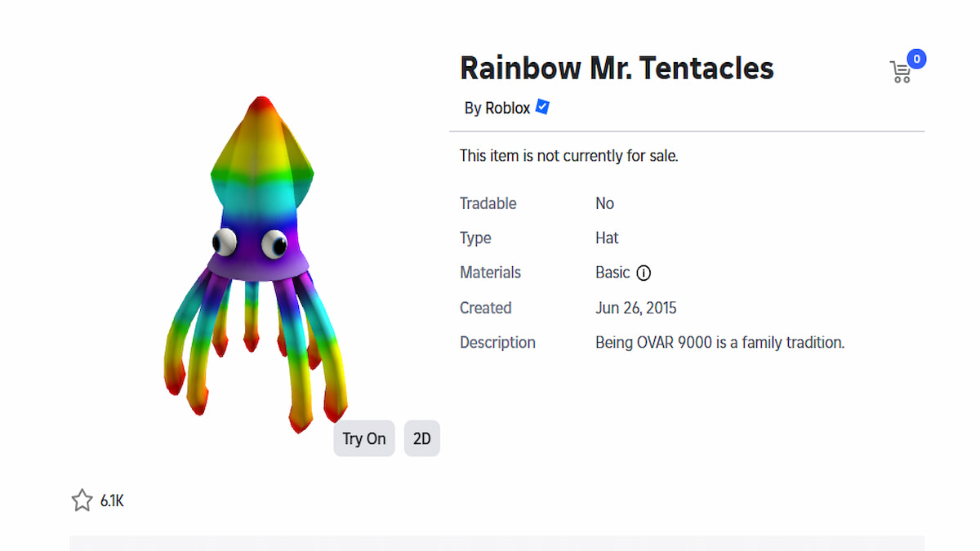Switch the preview to 2D view
The height and width of the screenshot is (551, 980).
coord(421,438)
